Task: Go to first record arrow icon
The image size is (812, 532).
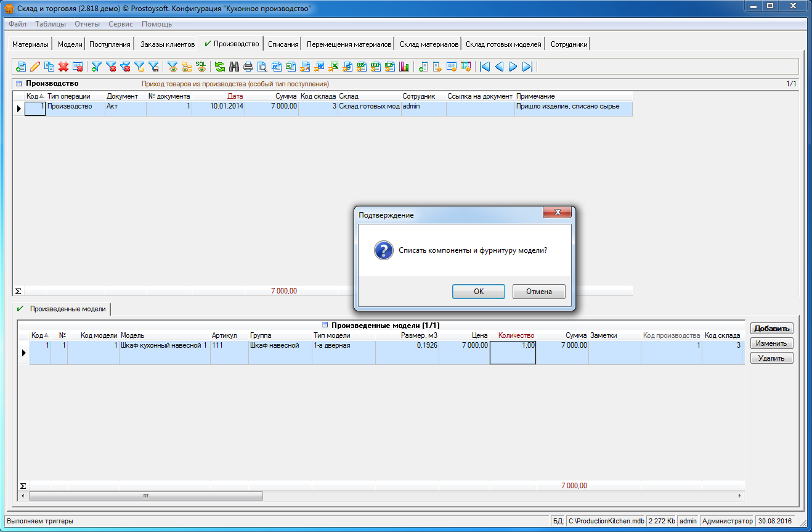Action: (x=485, y=67)
